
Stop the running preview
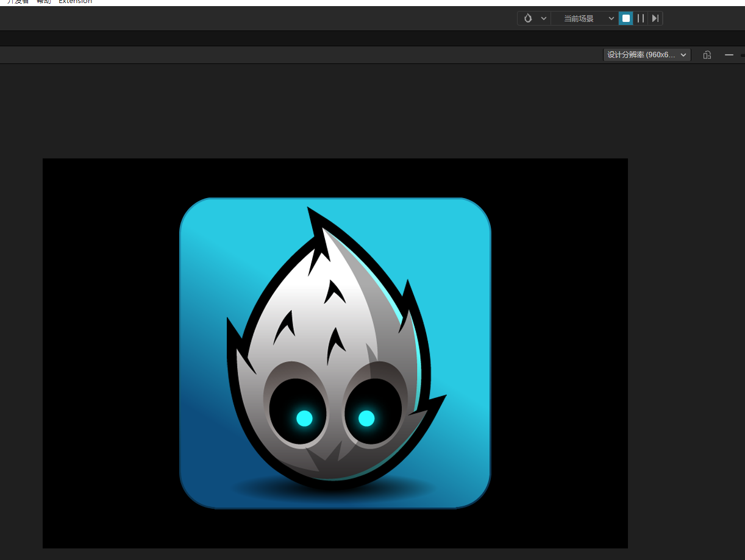pos(626,18)
